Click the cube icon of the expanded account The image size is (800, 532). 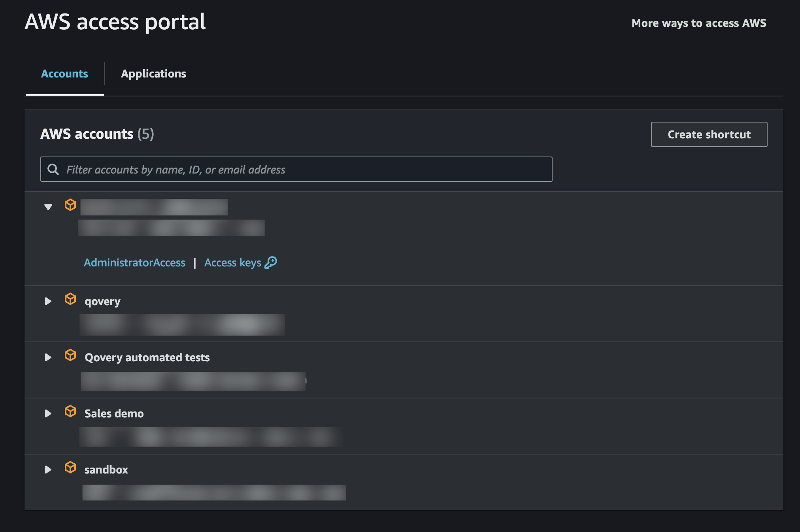[70, 205]
